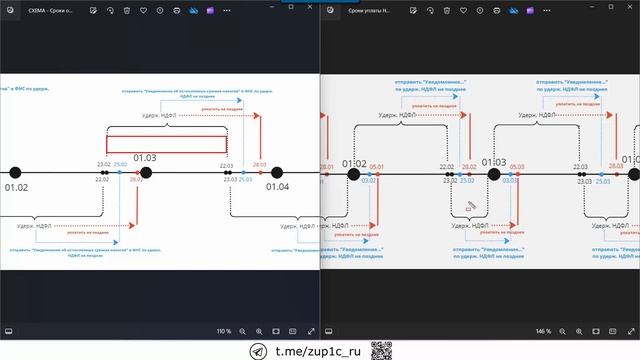Rotate image in right Сроки уплаты window
This screenshot has height=360, width=640.
(430, 11)
